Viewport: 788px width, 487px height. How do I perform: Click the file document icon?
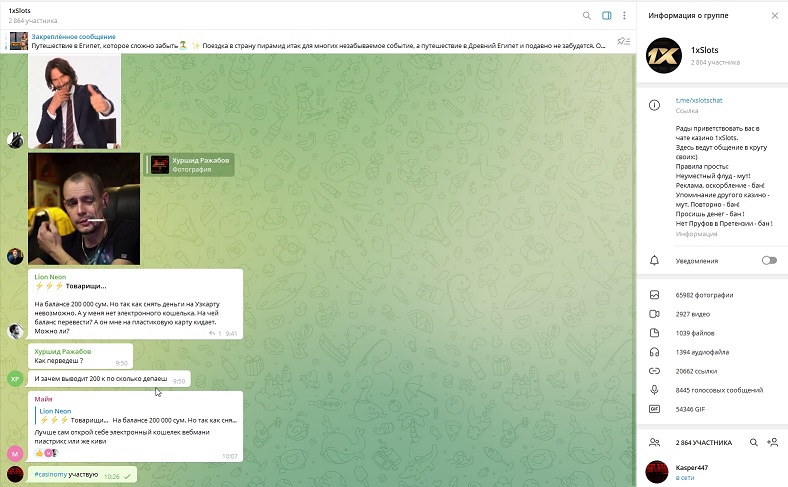pyautogui.click(x=654, y=333)
